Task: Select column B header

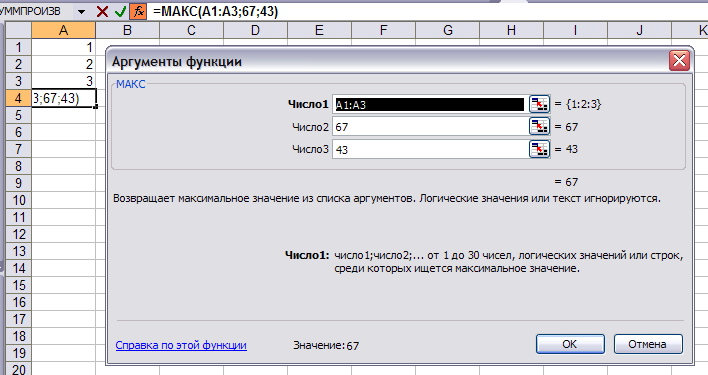Action: (127, 30)
